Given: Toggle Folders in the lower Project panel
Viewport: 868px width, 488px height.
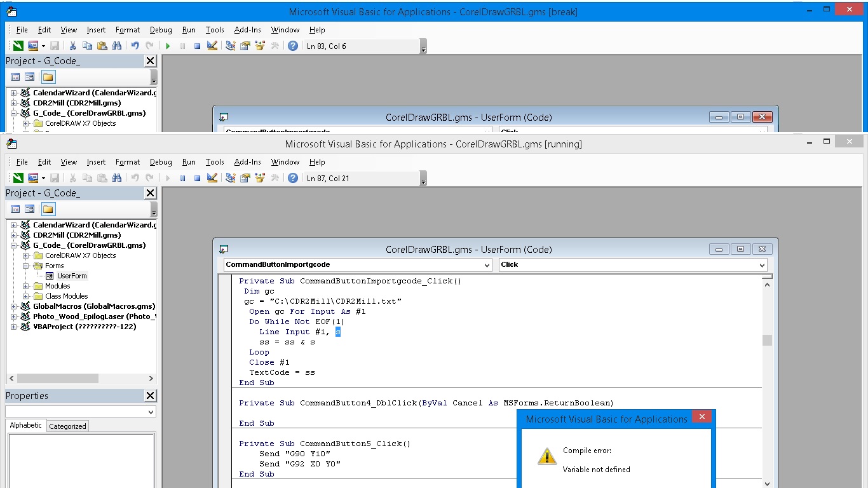Looking at the screenshot, I should (x=48, y=209).
